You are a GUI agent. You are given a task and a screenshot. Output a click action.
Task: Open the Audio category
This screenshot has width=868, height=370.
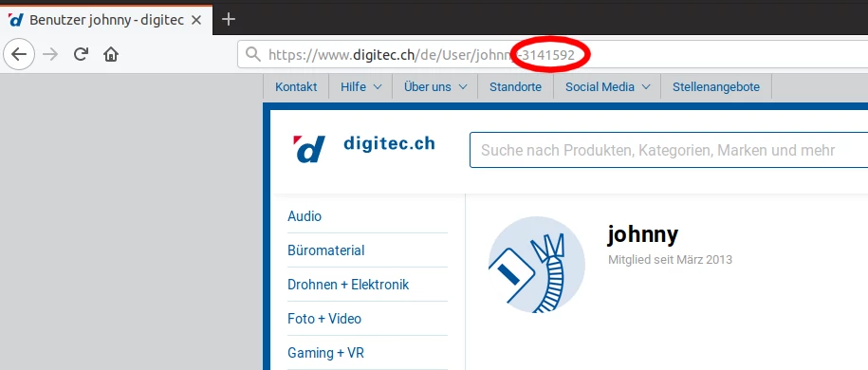point(305,216)
